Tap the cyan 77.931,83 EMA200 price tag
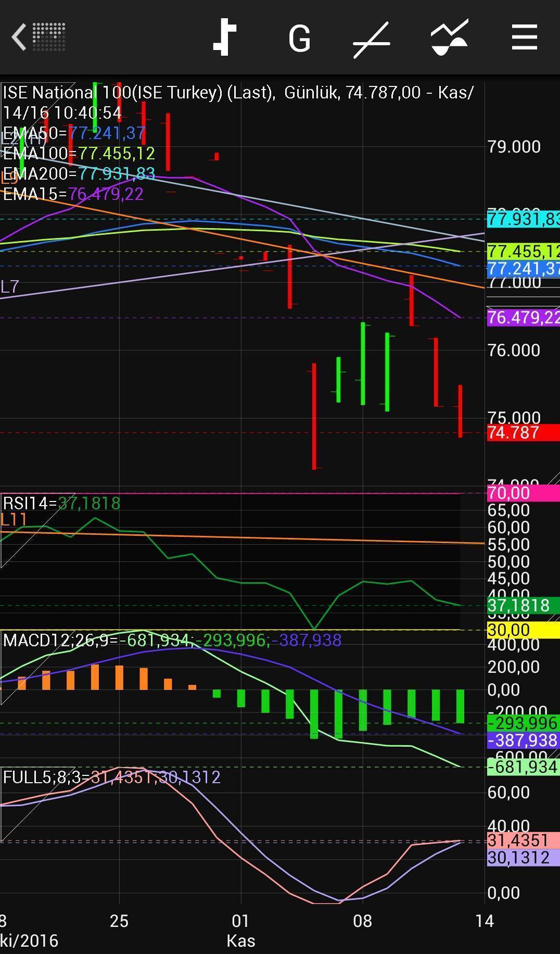 tap(522, 219)
